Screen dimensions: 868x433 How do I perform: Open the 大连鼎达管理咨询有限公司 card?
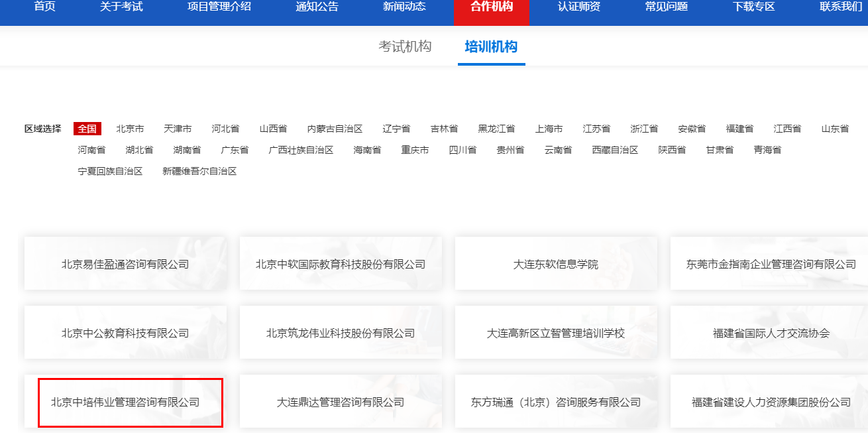tap(341, 401)
